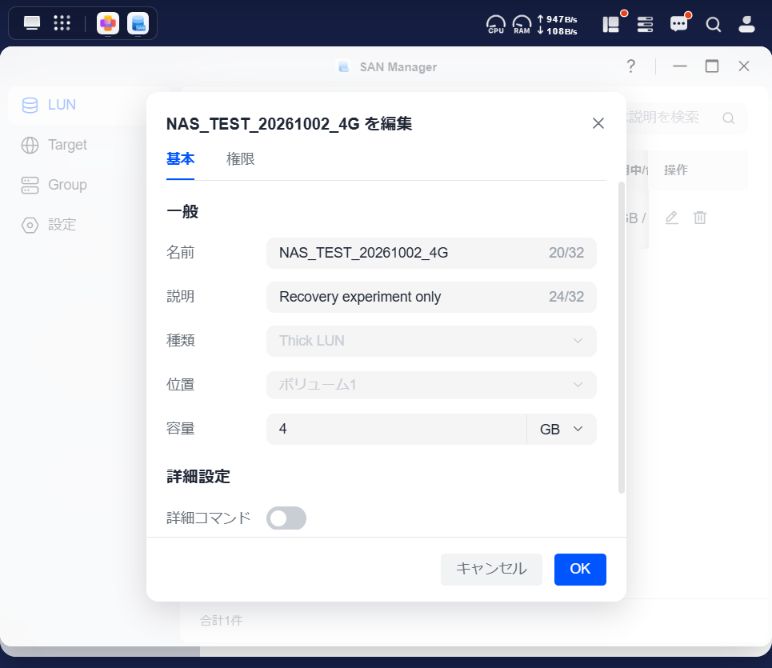Open the user account menu
Viewport: 772px width, 668px height.
click(746, 24)
